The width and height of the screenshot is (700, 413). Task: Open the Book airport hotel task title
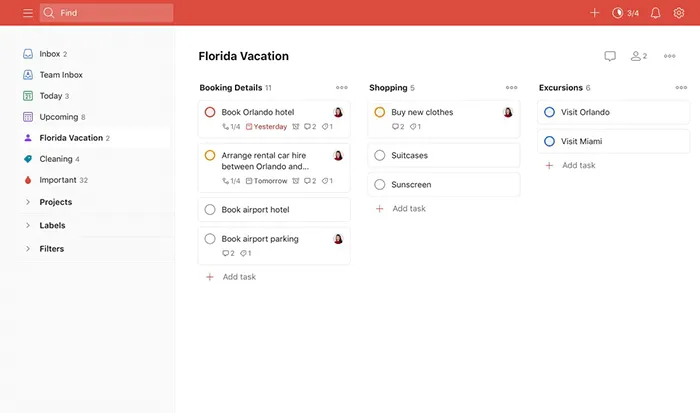pos(255,209)
